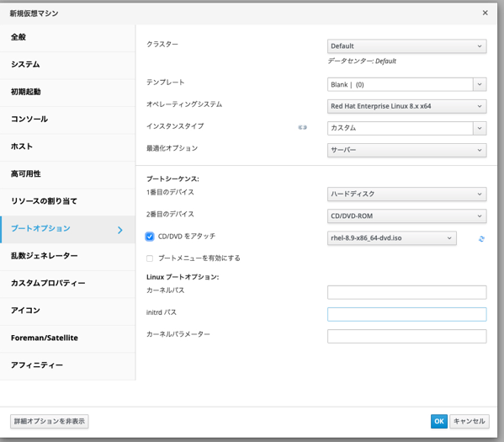This screenshot has height=442, width=504.
Task: Expand the テンプレート Blank dropdown arrow
Action: pyautogui.click(x=480, y=84)
